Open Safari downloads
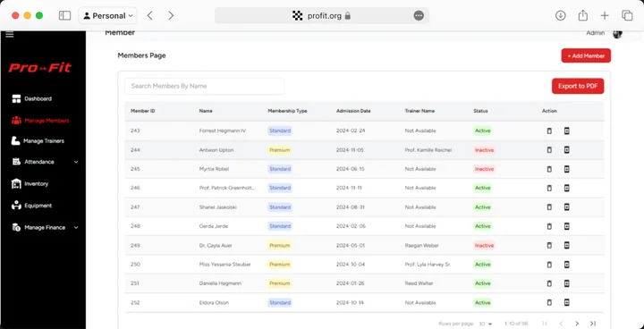The width and height of the screenshot is (644, 329). click(x=560, y=15)
